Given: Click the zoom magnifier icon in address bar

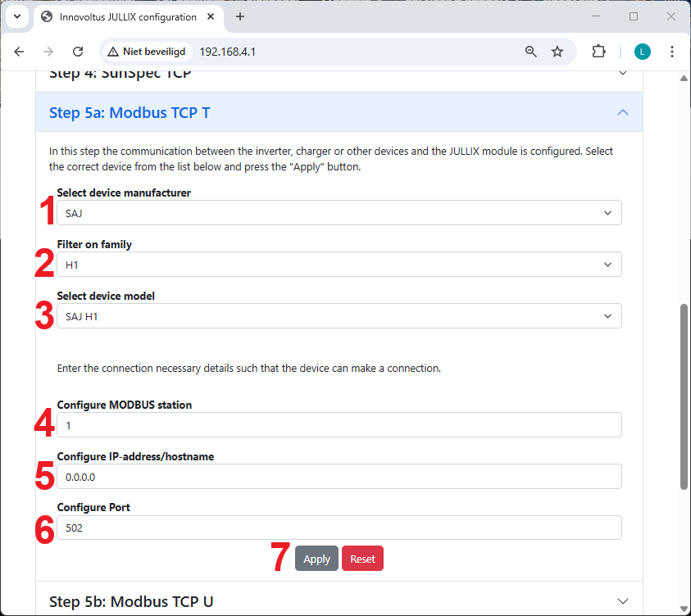Looking at the screenshot, I should pyautogui.click(x=531, y=52).
